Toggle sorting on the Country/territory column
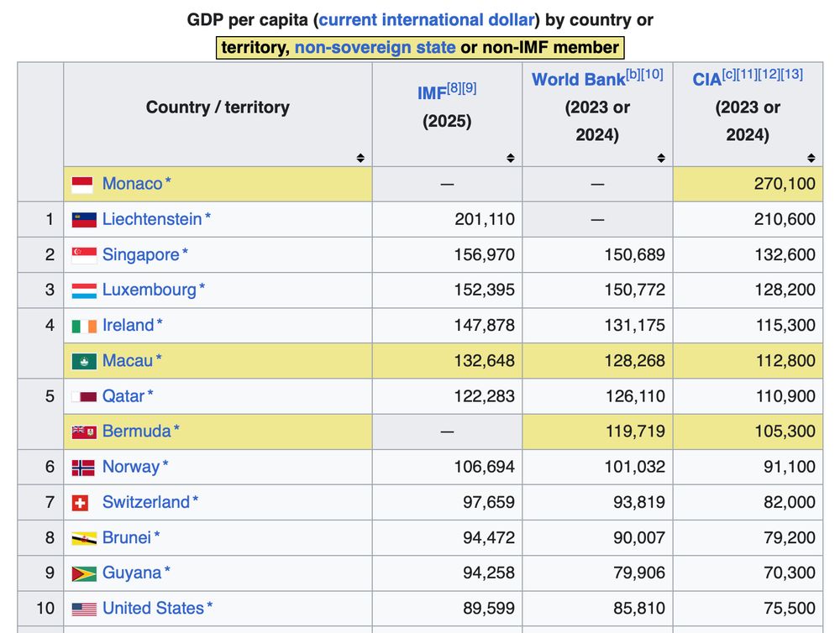This screenshot has width=840, height=633. 360,157
